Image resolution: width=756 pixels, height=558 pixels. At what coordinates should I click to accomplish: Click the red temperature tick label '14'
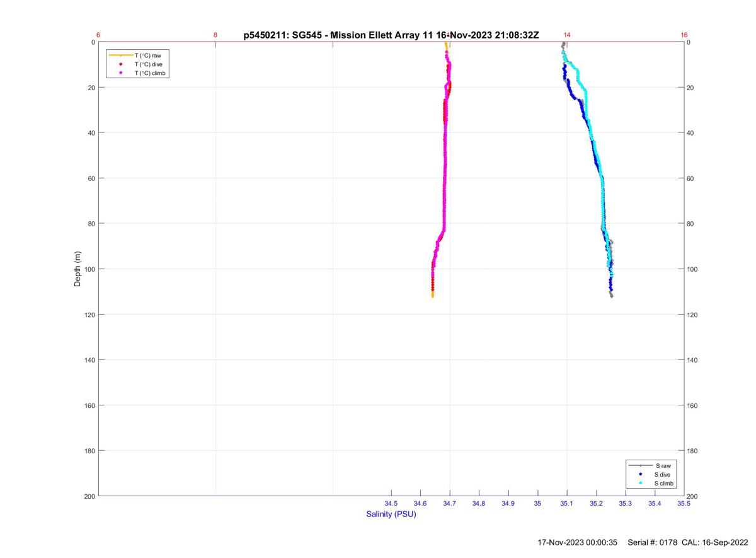coord(567,35)
